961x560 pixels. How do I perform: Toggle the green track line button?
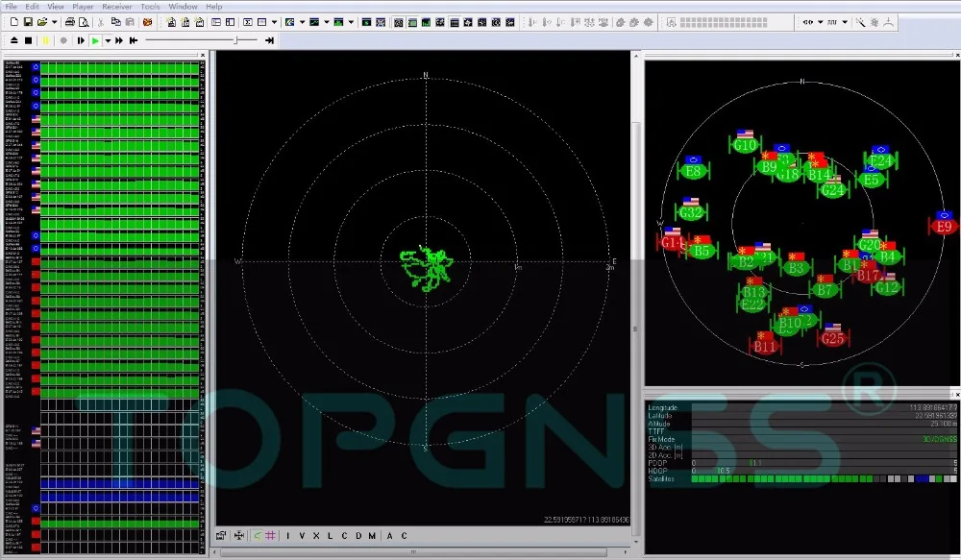coord(257,536)
